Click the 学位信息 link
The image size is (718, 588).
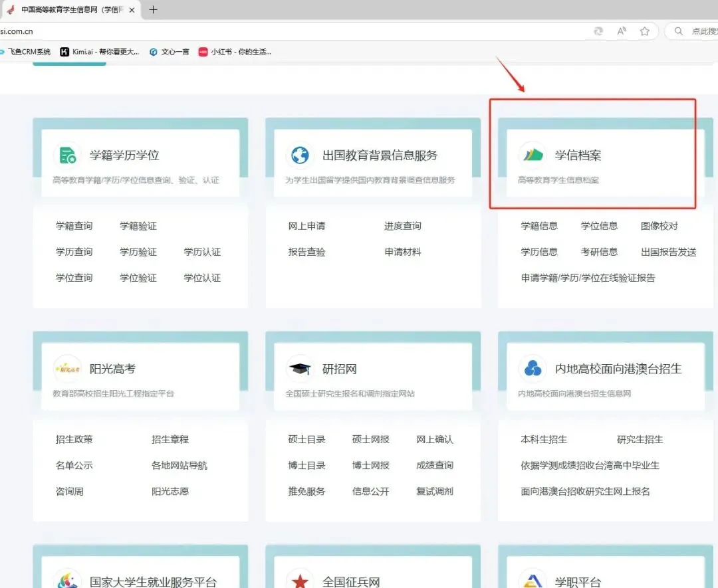point(600,226)
